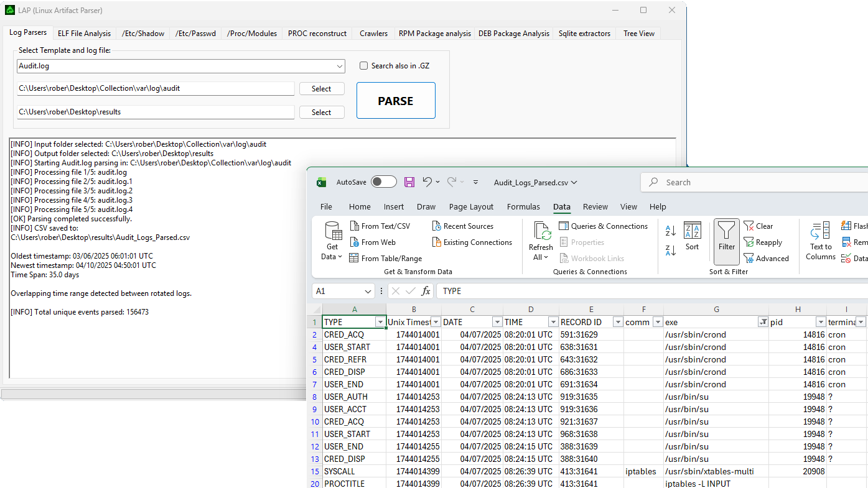Click Sort Z to A icon
The width and height of the screenshot is (868, 488).
[671, 250]
